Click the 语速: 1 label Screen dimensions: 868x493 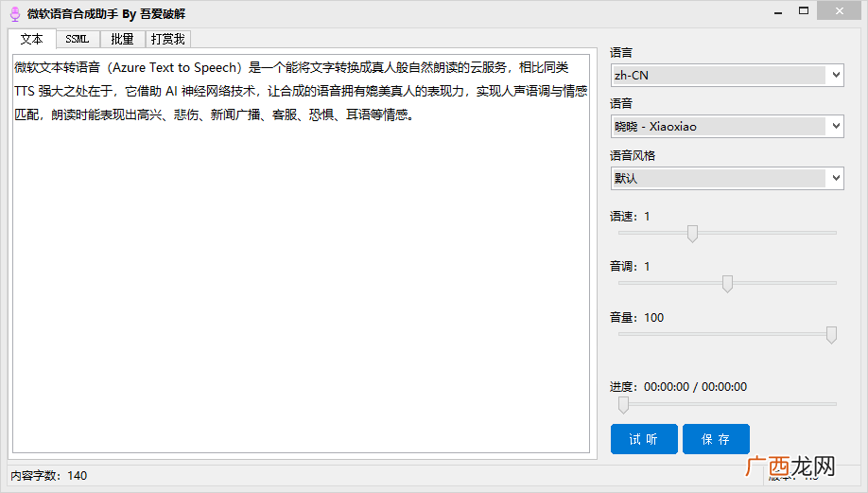tap(630, 216)
